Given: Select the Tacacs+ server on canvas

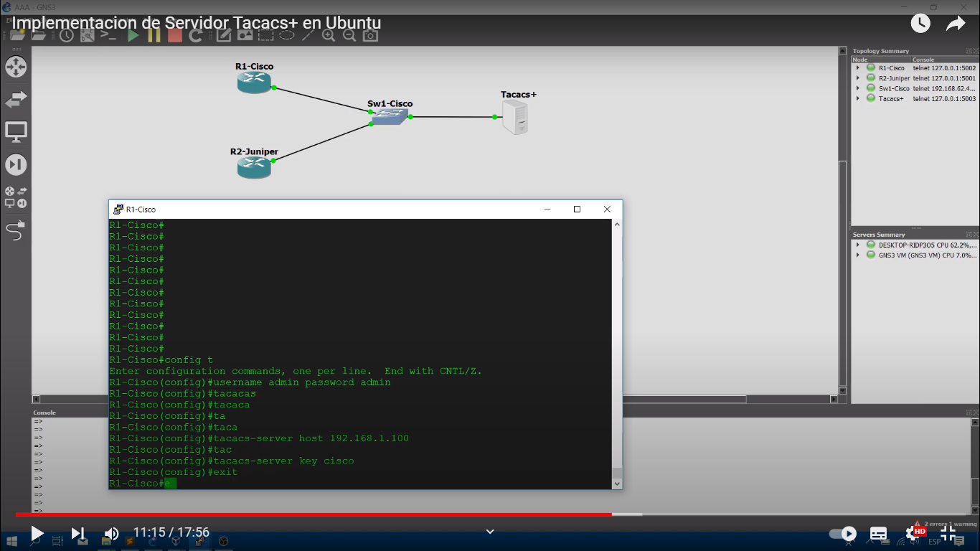Looking at the screenshot, I should (x=516, y=117).
